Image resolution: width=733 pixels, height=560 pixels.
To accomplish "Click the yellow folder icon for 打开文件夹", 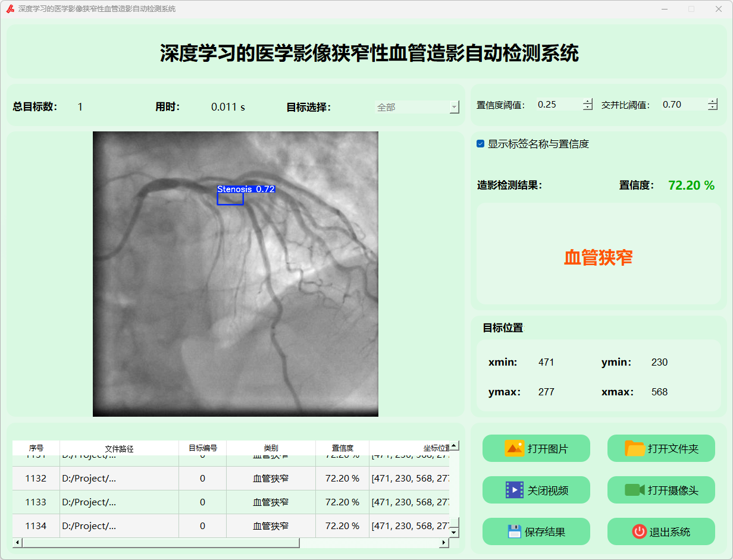I will pos(635,448).
